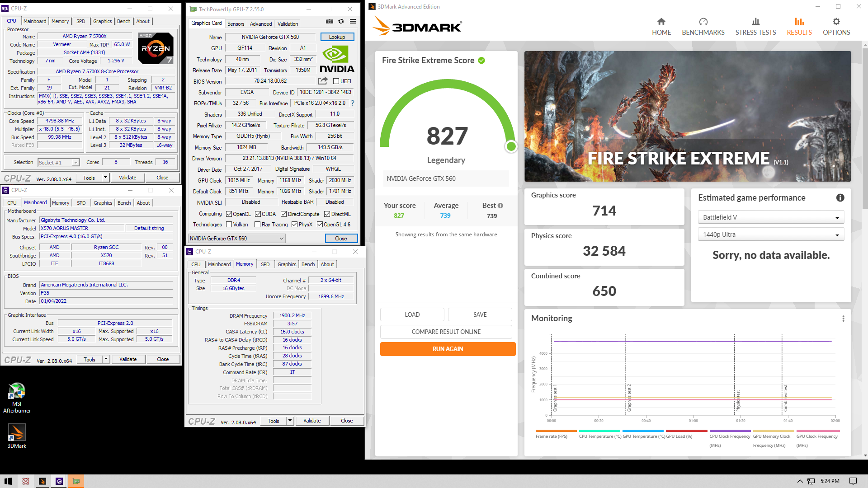Click the info icon next to Best score
This screenshot has height=488, width=868.
[x=500, y=206]
